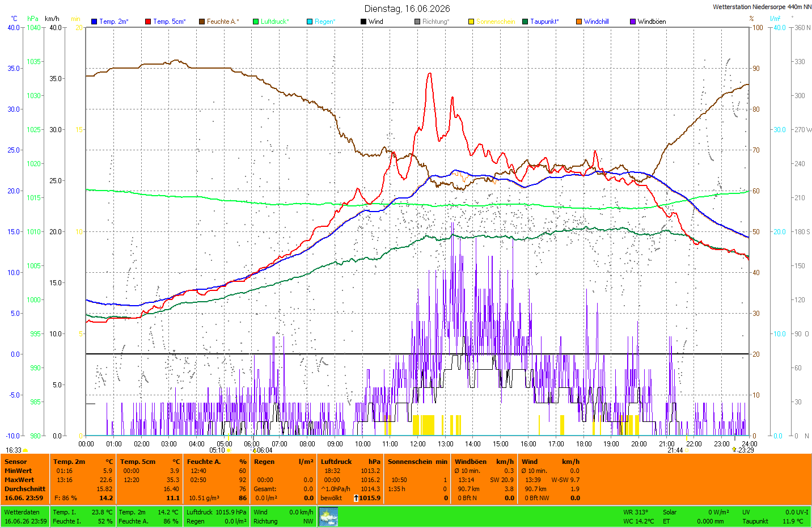The width and height of the screenshot is (812, 528).
Task: Click the sunrise marker at 05:10
Action: click(x=229, y=450)
